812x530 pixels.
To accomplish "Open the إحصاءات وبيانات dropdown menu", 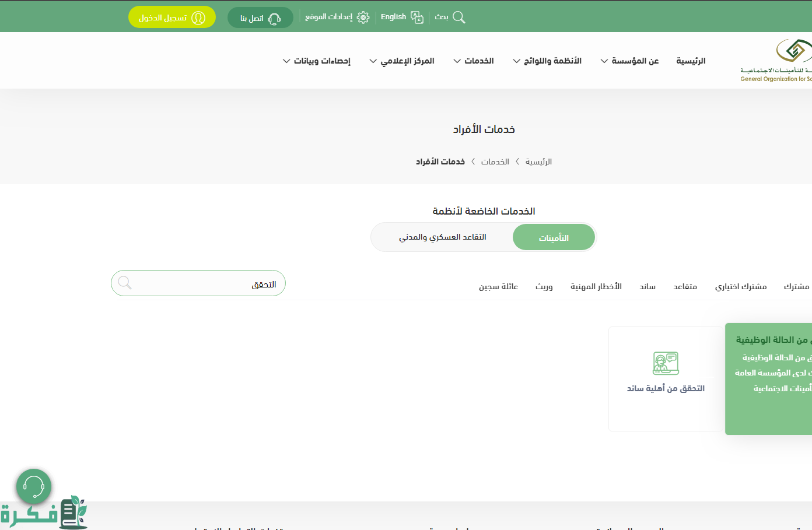I will click(x=317, y=61).
